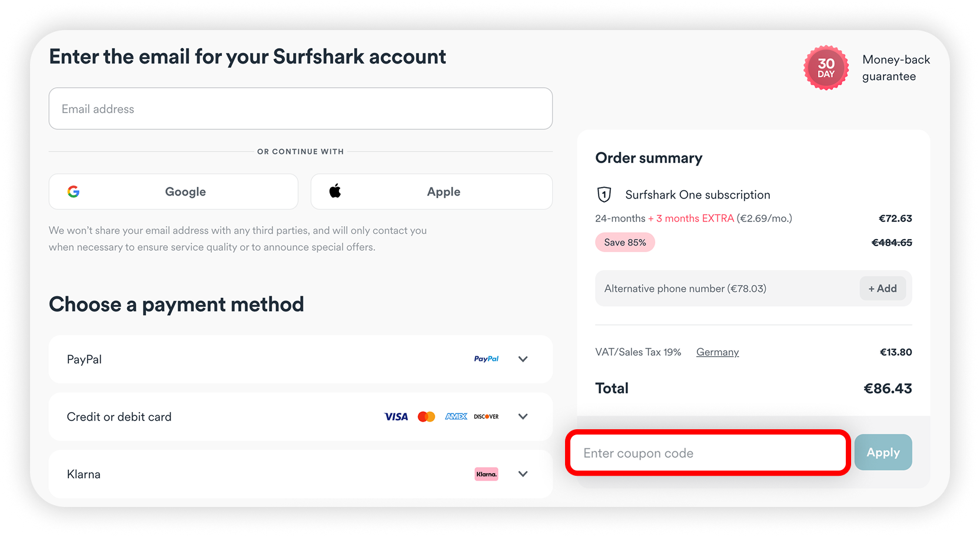Continue with Apple
Viewport: 980px width, 537px height.
click(431, 191)
